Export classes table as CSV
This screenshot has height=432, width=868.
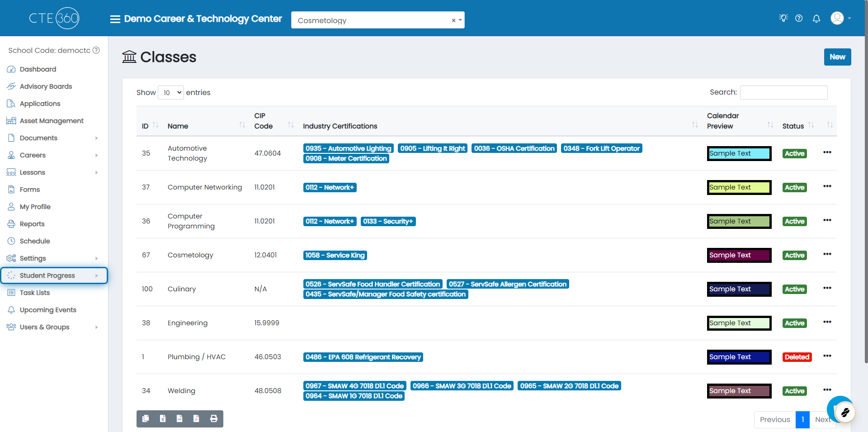tap(179, 419)
